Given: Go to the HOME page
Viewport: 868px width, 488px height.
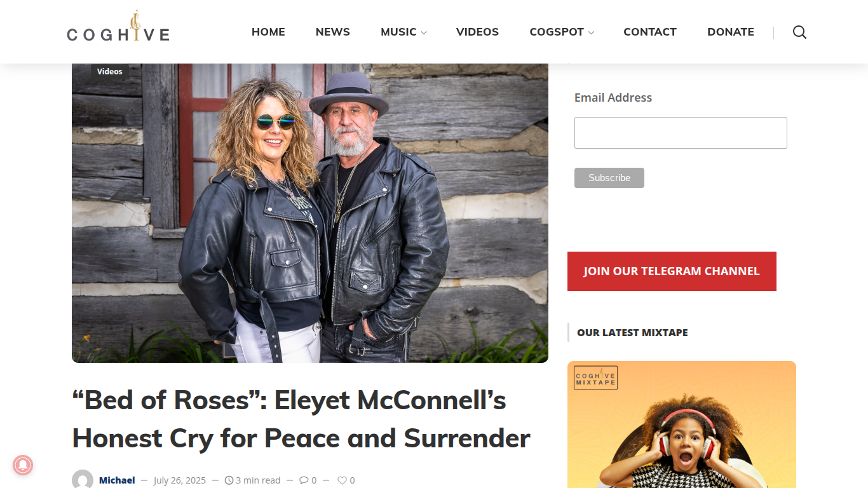Looking at the screenshot, I should [268, 32].
